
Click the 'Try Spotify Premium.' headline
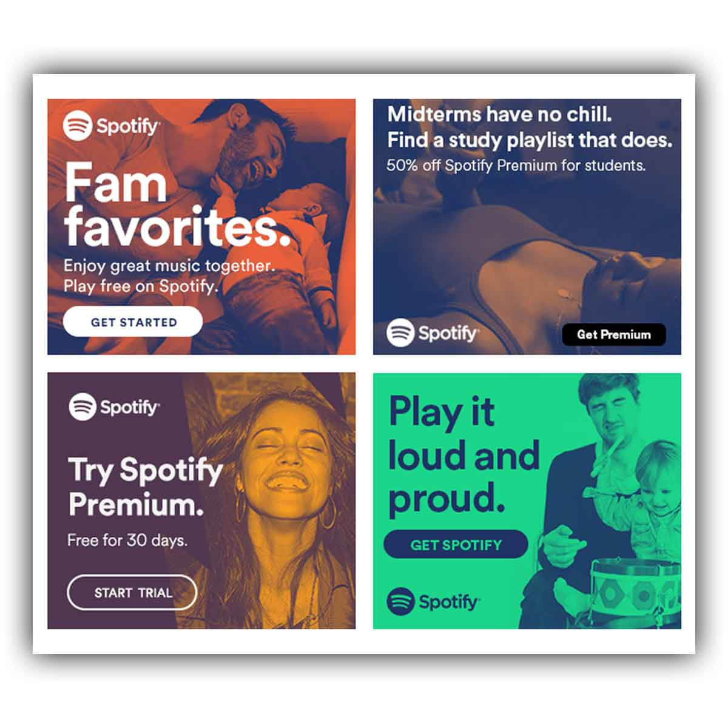(146, 487)
